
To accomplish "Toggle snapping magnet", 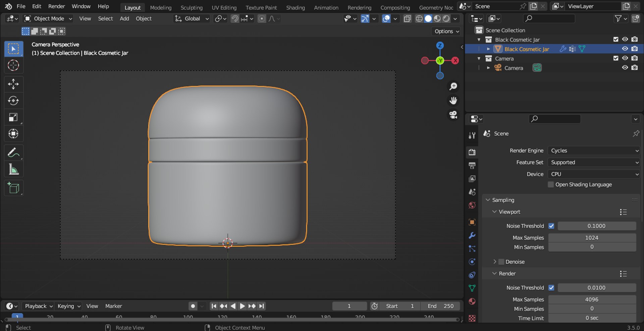I will pos(235,19).
